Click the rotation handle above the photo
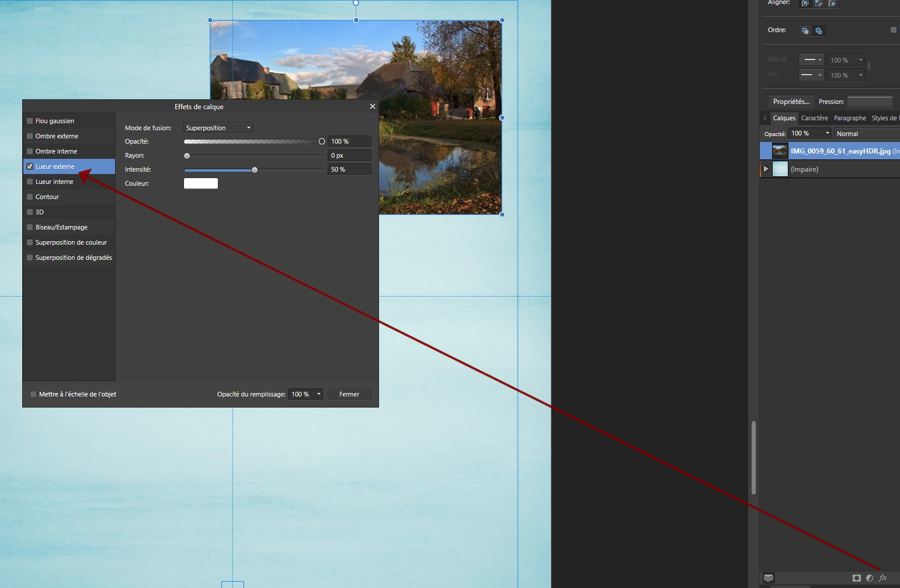The height and width of the screenshot is (588, 900). (356, 3)
